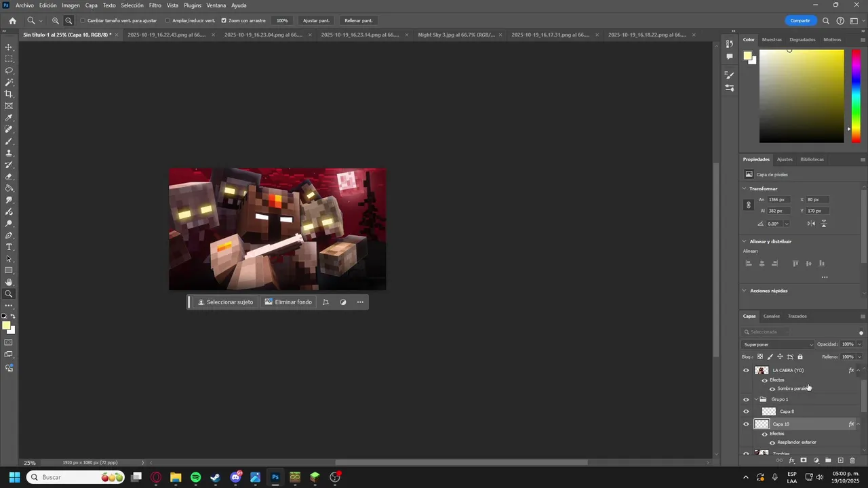Screen dimensions: 868x488
Task: Click the Rellenar pant. button
Action: 358,20
